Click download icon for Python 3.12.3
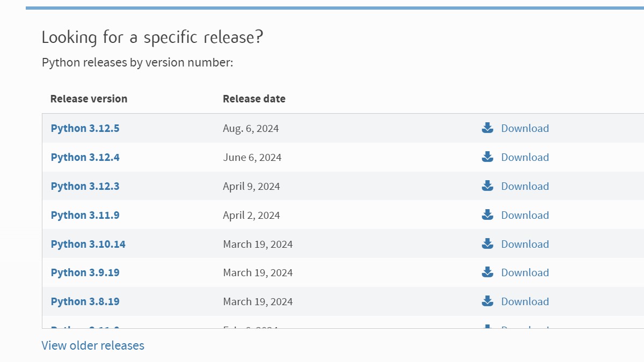Screen dimensions: 644x362 click(x=487, y=186)
